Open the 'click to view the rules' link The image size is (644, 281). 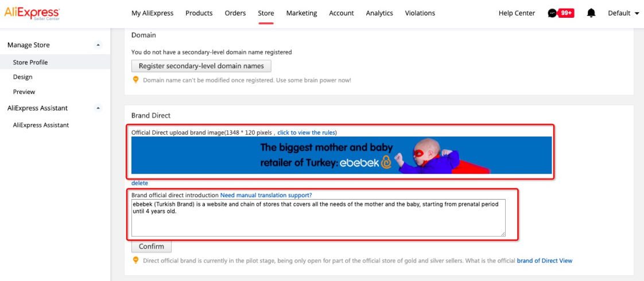(x=306, y=132)
